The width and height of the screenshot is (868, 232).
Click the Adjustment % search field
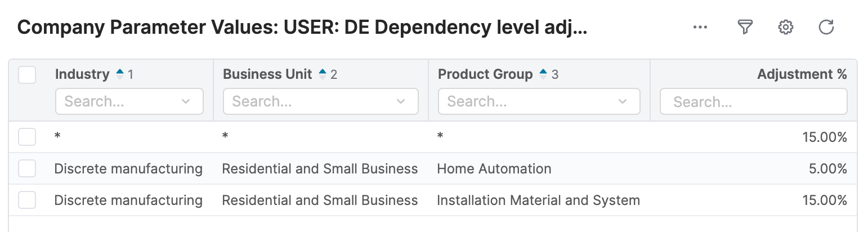[x=753, y=102]
